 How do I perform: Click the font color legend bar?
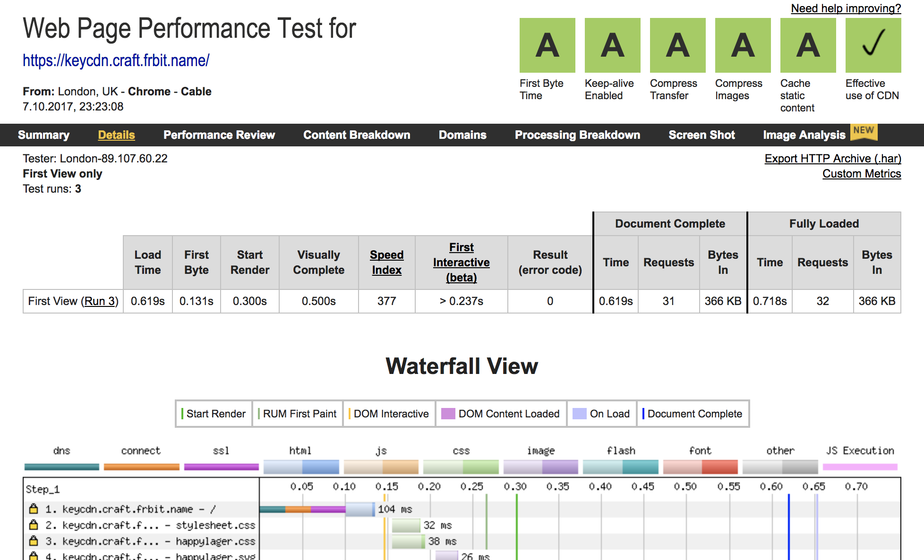click(701, 467)
